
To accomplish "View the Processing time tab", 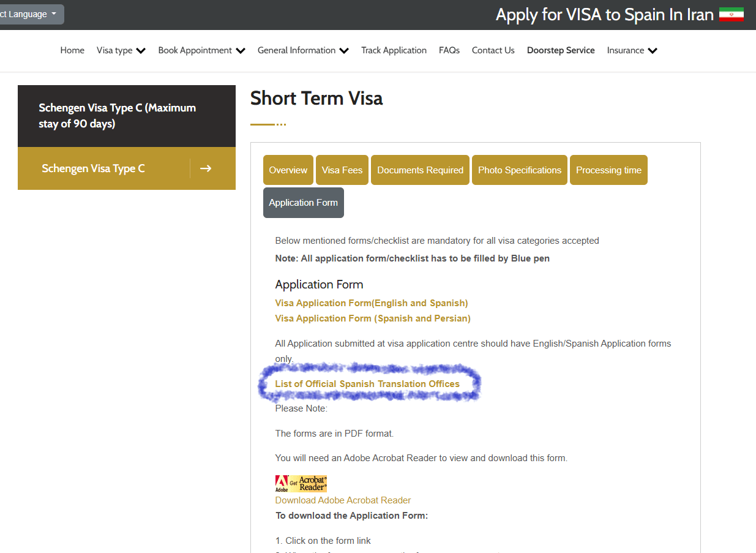I will [608, 170].
